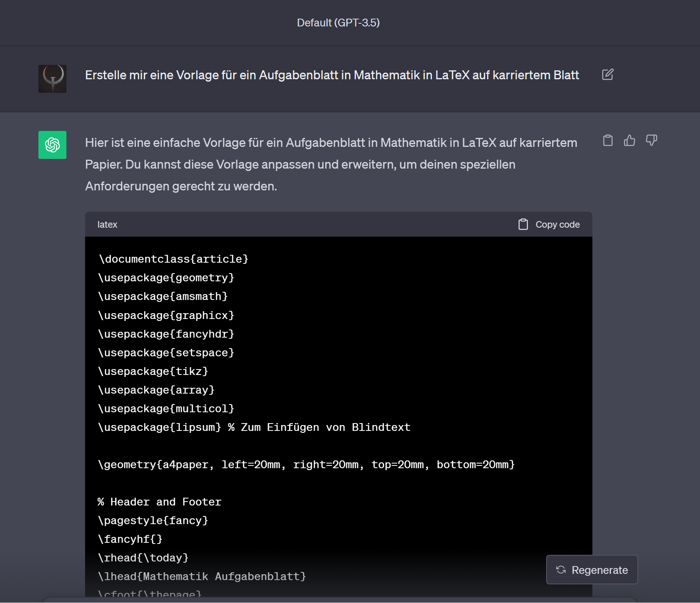Give the response a thumbs down
Image resolution: width=700 pixels, height=603 pixels.
tap(651, 140)
